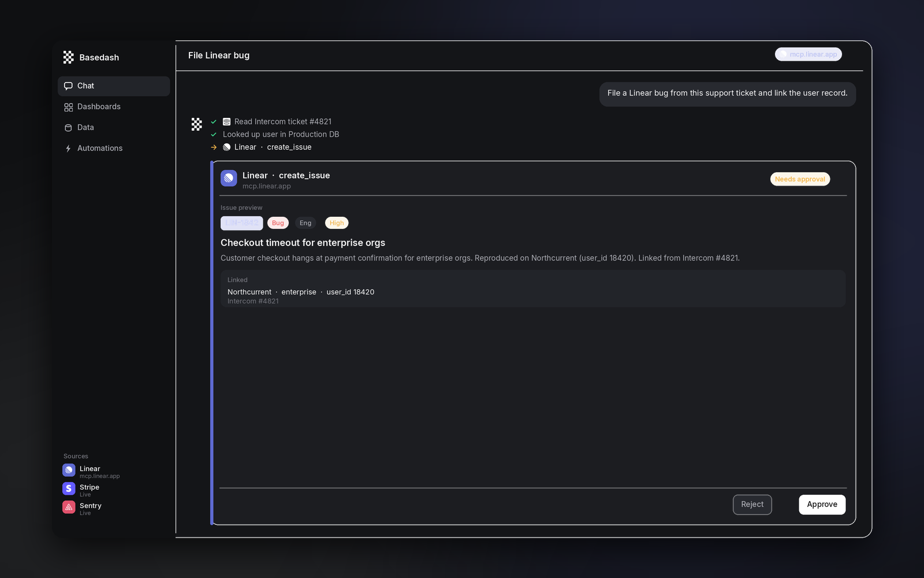Open the Data section

[114, 128]
